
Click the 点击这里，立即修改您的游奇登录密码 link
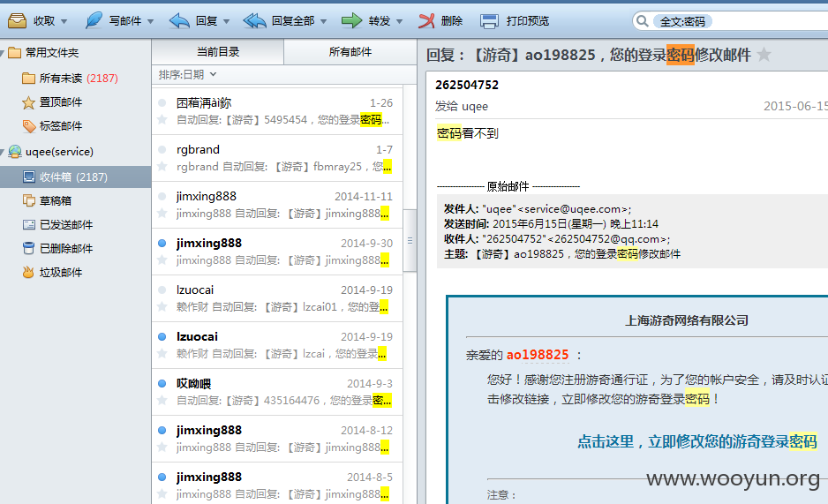click(697, 441)
